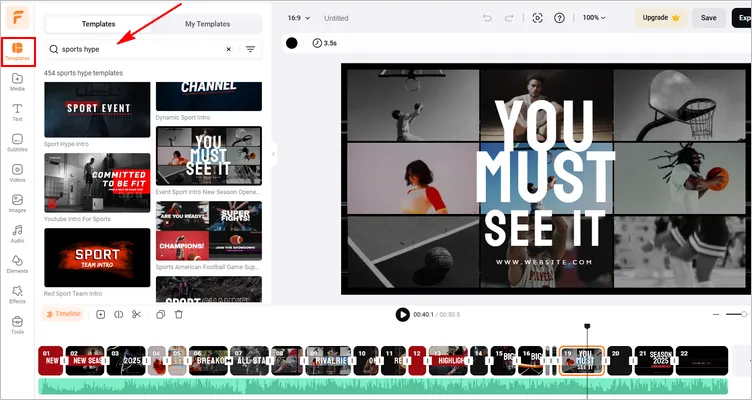The height and width of the screenshot is (400, 752).
Task: Select timeline scene 19 YOU MUST SEE IT
Action: point(582,361)
